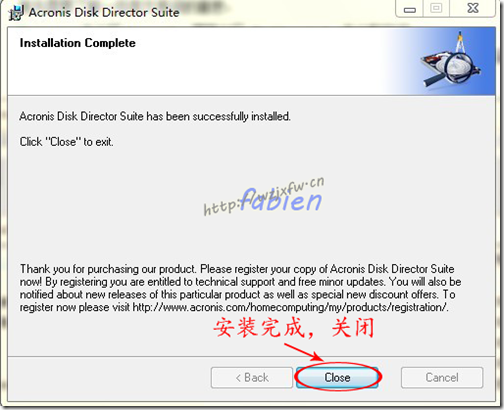The height and width of the screenshot is (410, 504).
Task: Click the red arrow pointing at Close
Action: (x=303, y=352)
